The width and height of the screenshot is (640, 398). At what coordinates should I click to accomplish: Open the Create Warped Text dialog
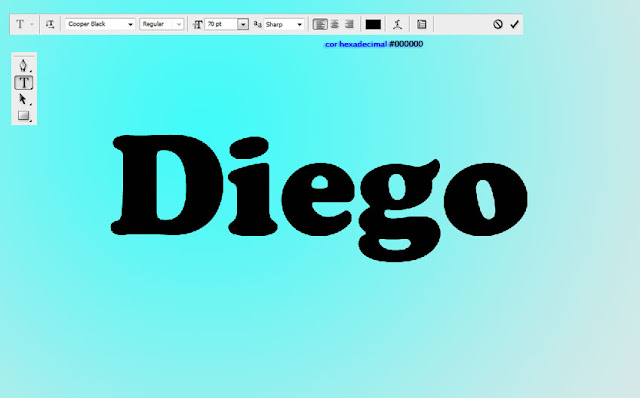(x=397, y=24)
